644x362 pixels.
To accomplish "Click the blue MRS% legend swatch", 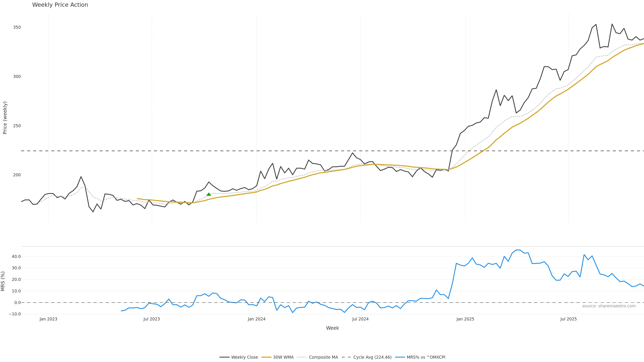I will tap(400, 357).
